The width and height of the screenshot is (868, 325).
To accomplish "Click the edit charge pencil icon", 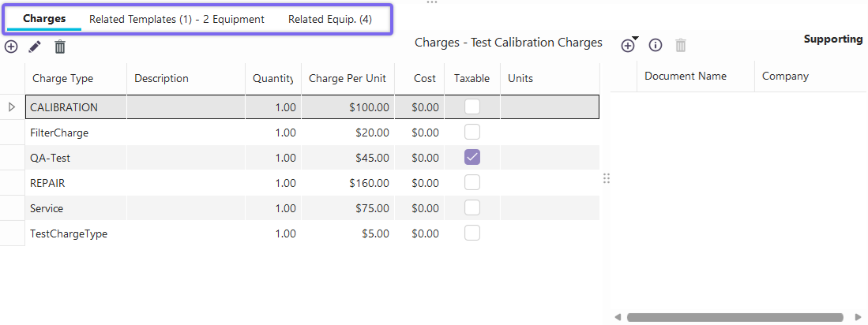I will [x=35, y=47].
